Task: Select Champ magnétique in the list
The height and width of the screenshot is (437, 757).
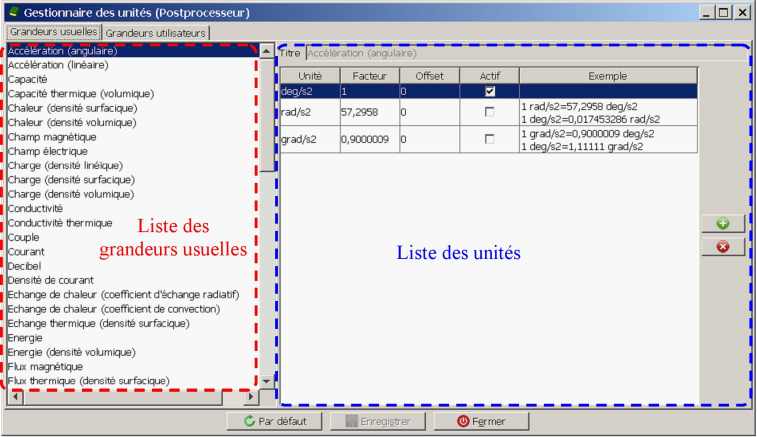Action: pyautogui.click(x=52, y=137)
